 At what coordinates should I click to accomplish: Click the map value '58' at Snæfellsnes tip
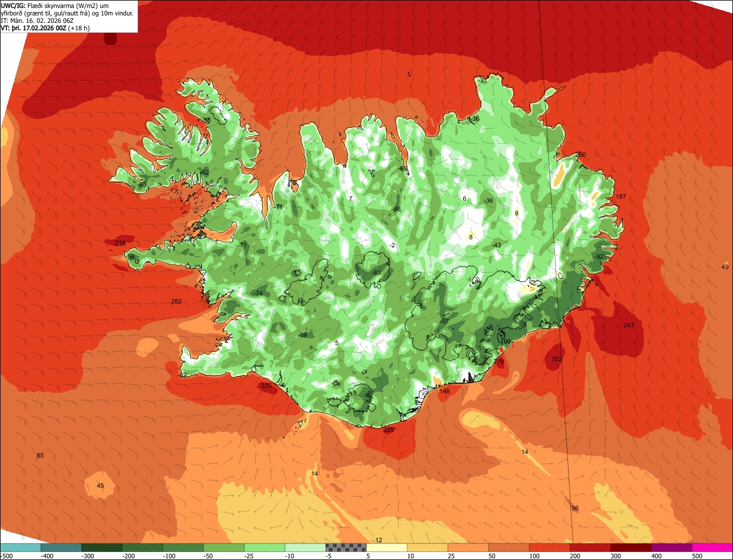(x=131, y=257)
